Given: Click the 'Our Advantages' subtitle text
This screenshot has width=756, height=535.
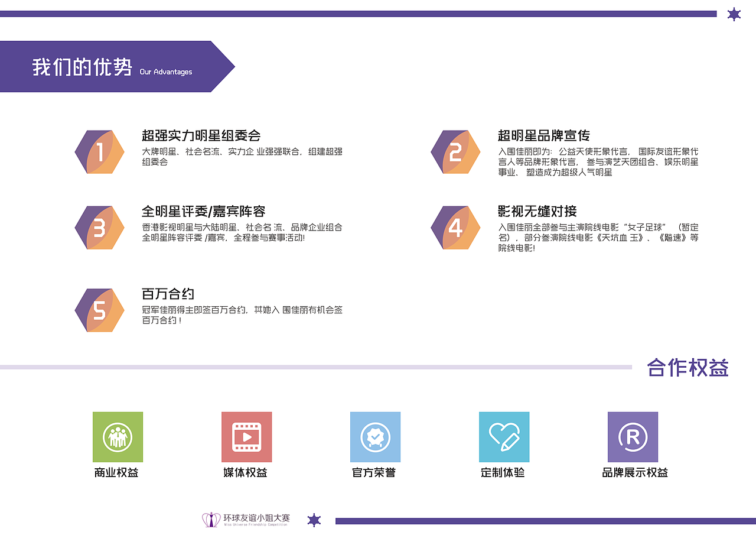Looking at the screenshot, I should pos(166,72).
